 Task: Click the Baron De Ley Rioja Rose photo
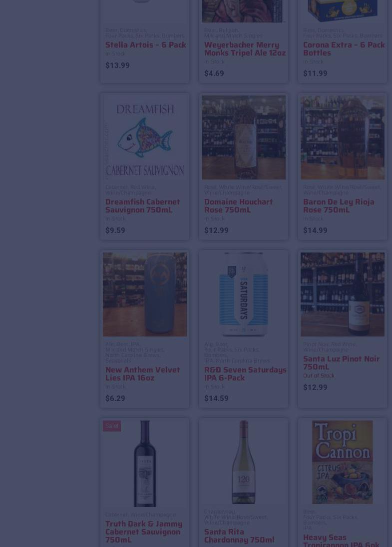tap(343, 137)
